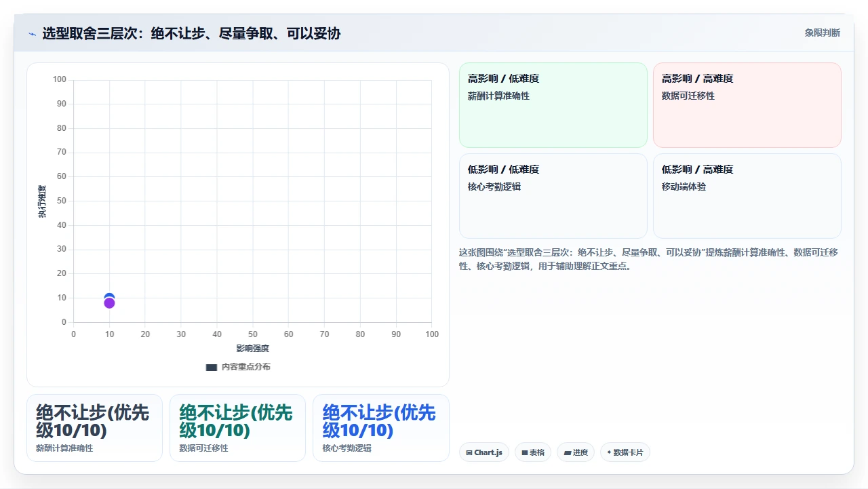Click the 薪酬计算准确性 text in the green card
This screenshot has width=868, height=489.
pos(498,96)
